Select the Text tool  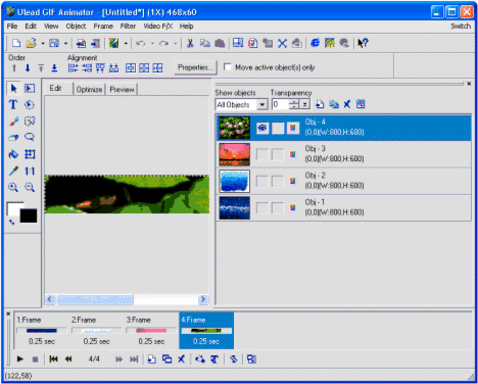13,105
